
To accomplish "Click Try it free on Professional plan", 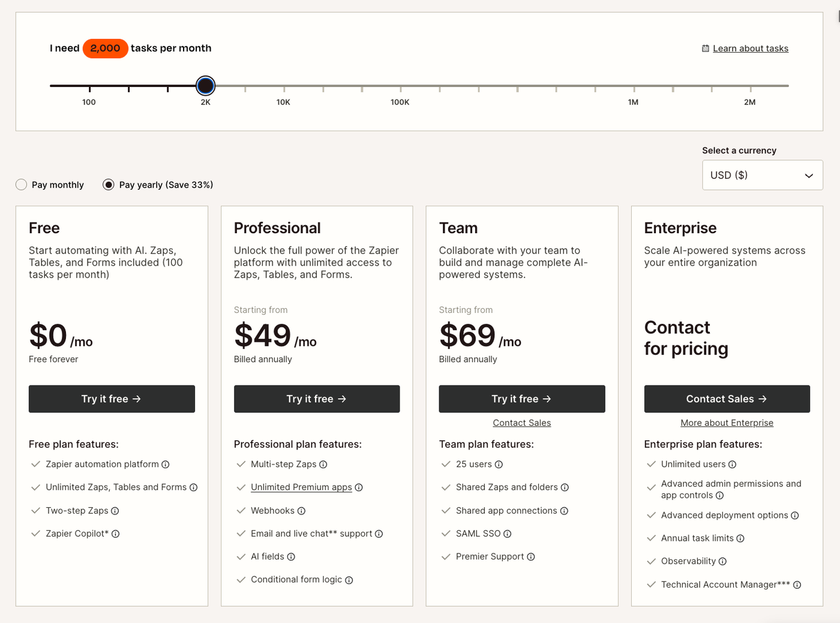I will (317, 399).
